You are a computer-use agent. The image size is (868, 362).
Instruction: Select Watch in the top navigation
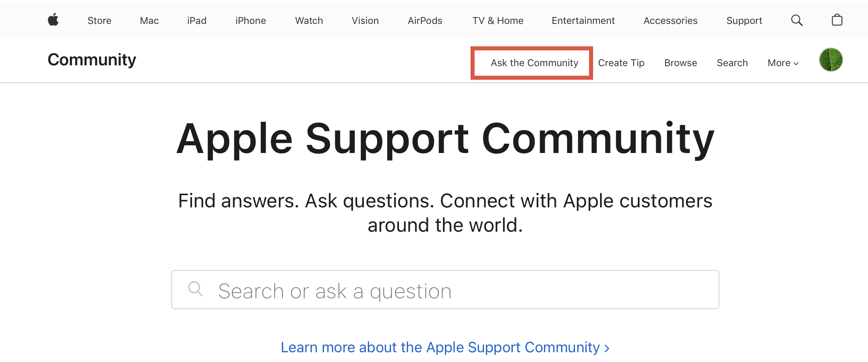(309, 21)
